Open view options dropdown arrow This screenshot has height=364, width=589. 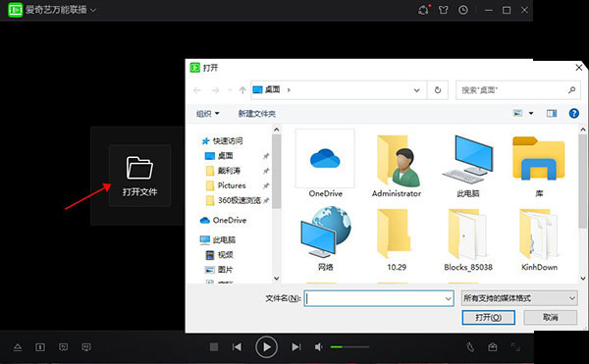click(531, 113)
